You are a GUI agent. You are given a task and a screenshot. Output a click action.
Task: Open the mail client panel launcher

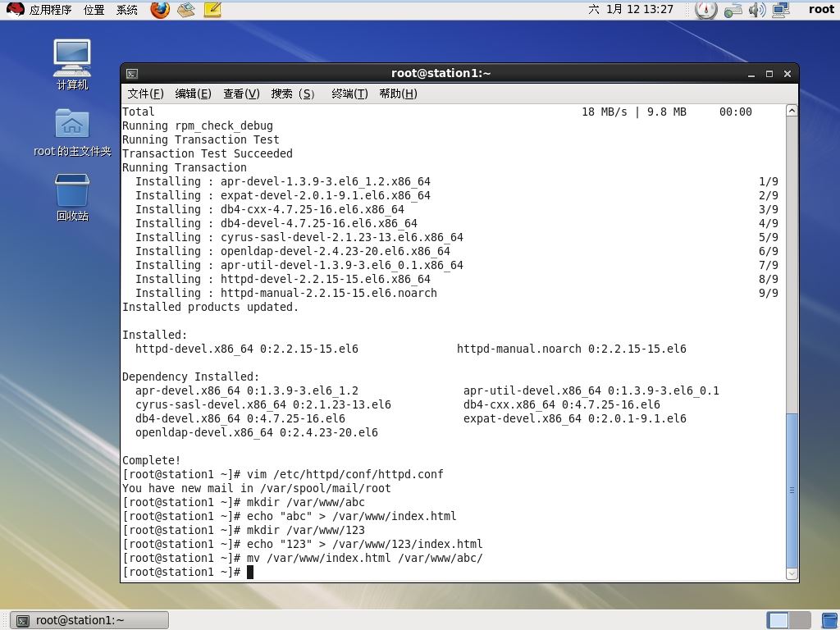click(x=186, y=10)
